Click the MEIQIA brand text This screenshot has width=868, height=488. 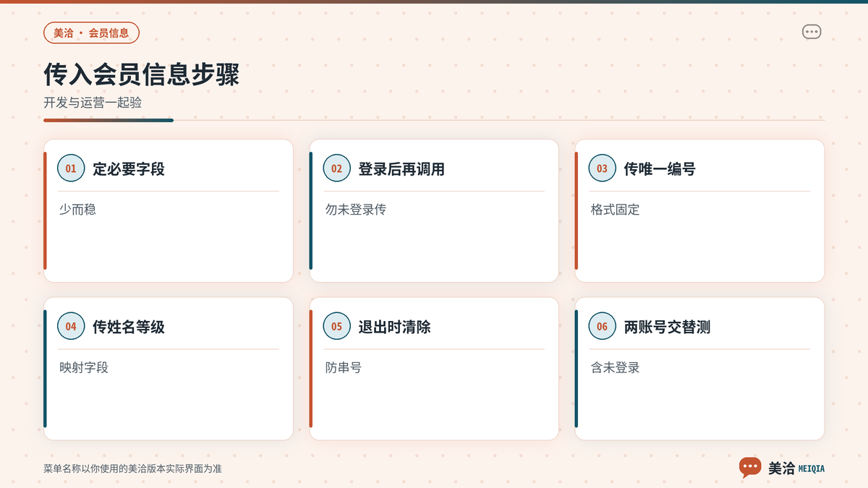click(811, 468)
